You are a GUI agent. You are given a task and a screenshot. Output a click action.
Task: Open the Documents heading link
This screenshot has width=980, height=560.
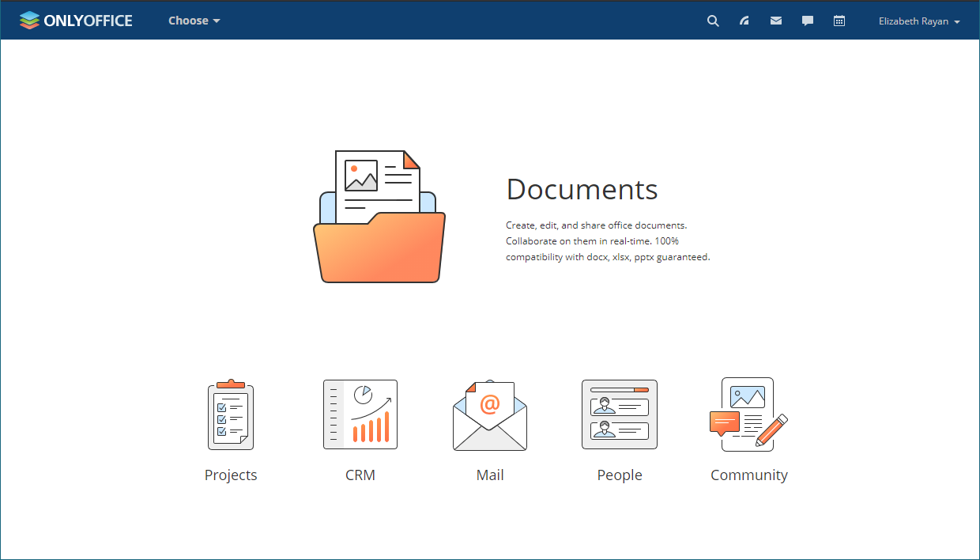[582, 190]
